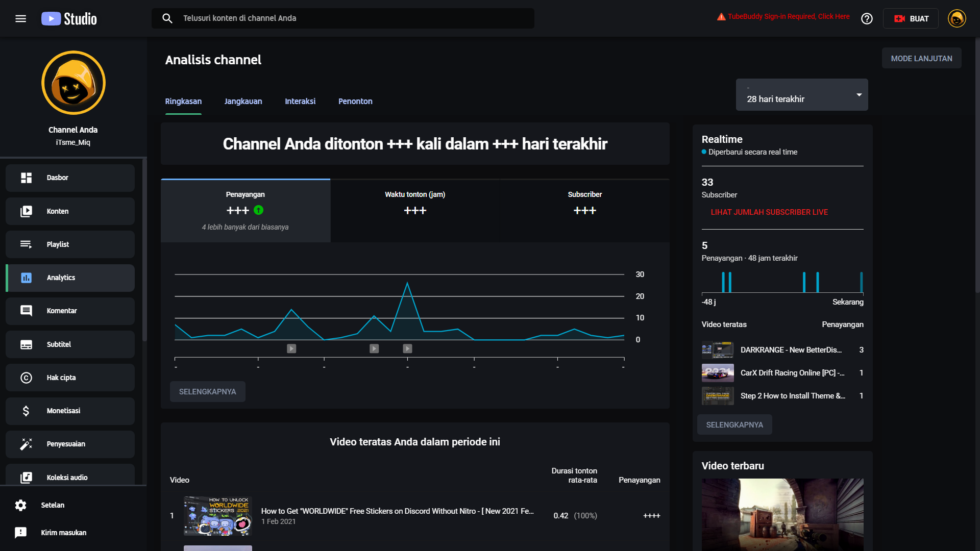
Task: Click the Kirim masukan feedback icon
Action: 20,533
